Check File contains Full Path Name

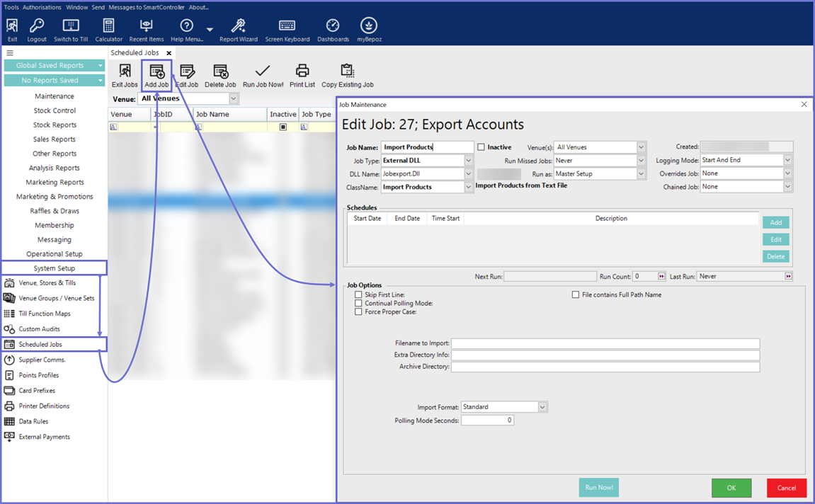576,294
